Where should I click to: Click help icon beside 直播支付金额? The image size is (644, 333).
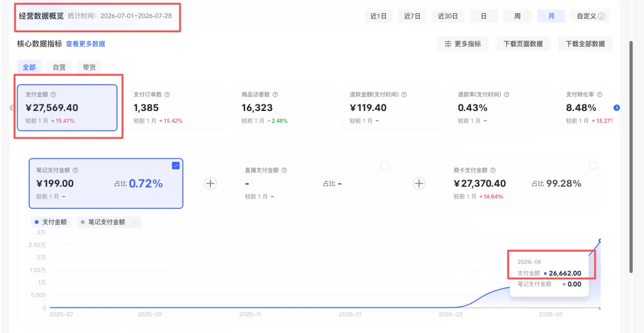pos(284,170)
